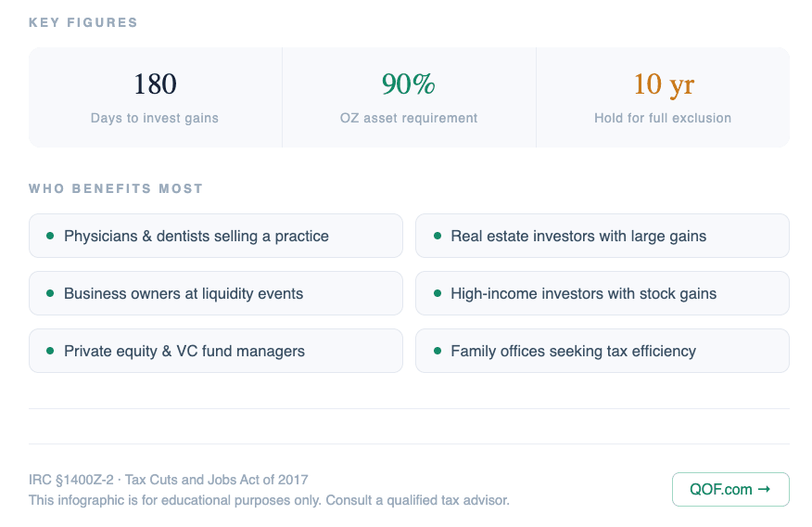Viewport: 812px width, 527px height.
Task: Click the Days to invest gains label
Action: [155, 118]
